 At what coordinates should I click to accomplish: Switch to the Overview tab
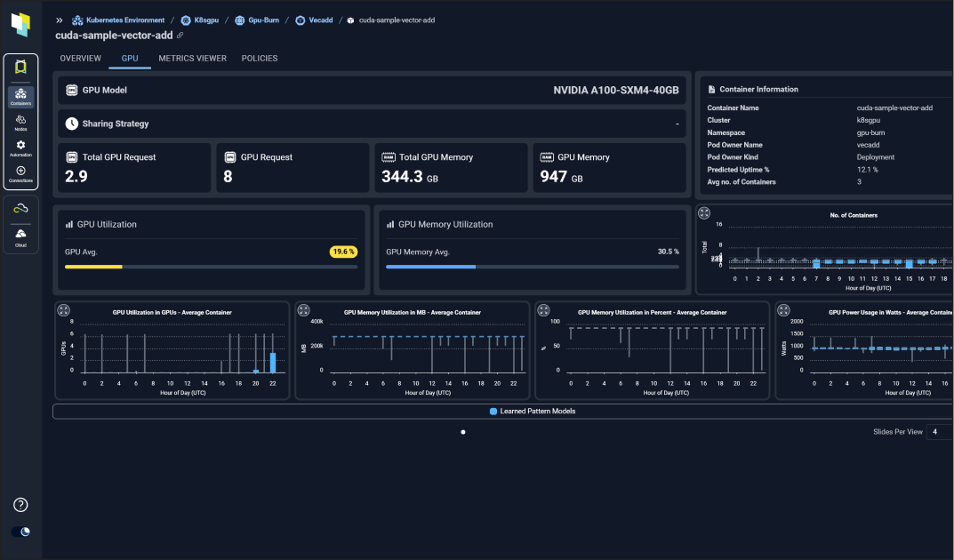(x=80, y=59)
